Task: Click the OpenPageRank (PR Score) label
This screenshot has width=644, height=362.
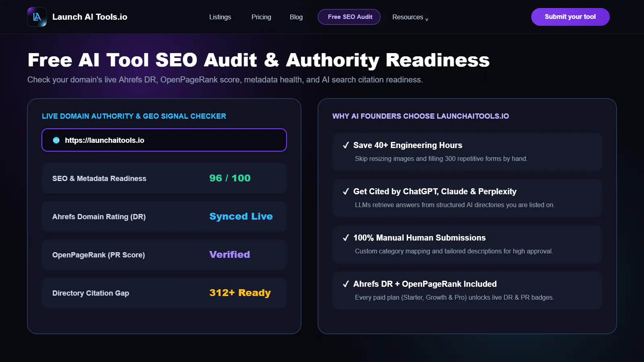Action: pyautogui.click(x=99, y=255)
